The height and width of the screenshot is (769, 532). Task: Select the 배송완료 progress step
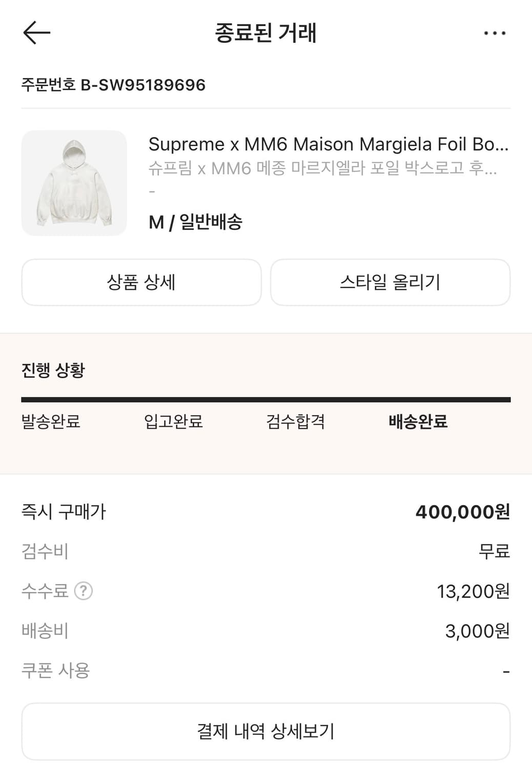tap(418, 421)
